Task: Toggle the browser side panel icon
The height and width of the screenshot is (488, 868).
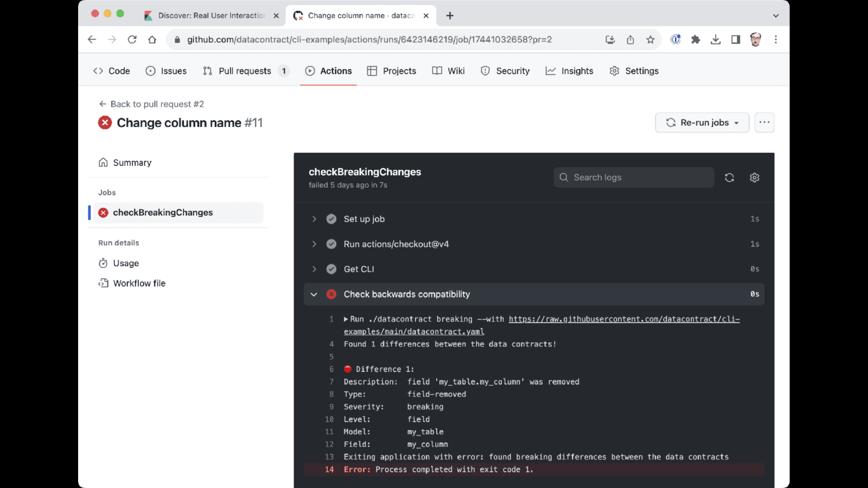Action: pos(736,40)
